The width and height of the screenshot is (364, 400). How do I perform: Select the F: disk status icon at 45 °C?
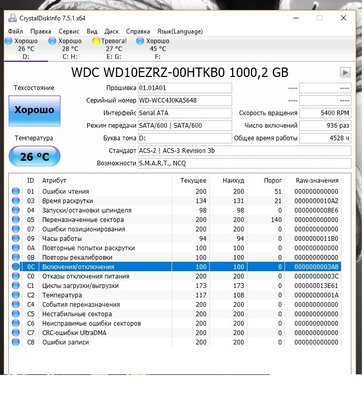tap(140, 41)
